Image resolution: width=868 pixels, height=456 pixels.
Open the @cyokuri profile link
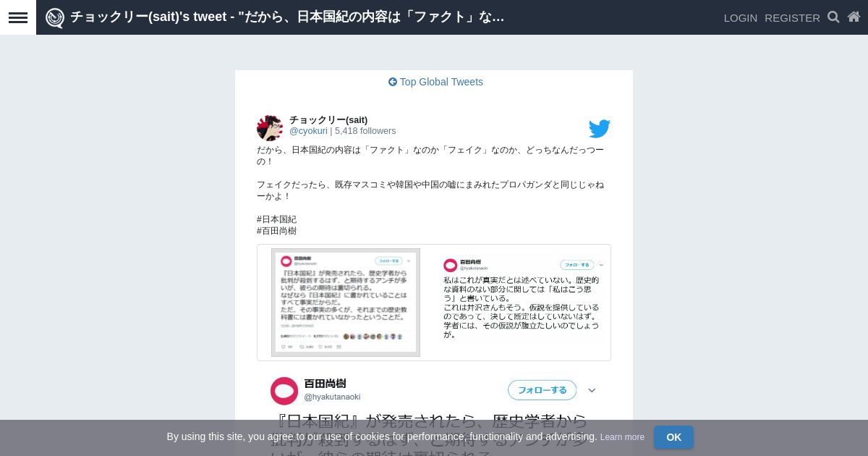[x=308, y=131]
